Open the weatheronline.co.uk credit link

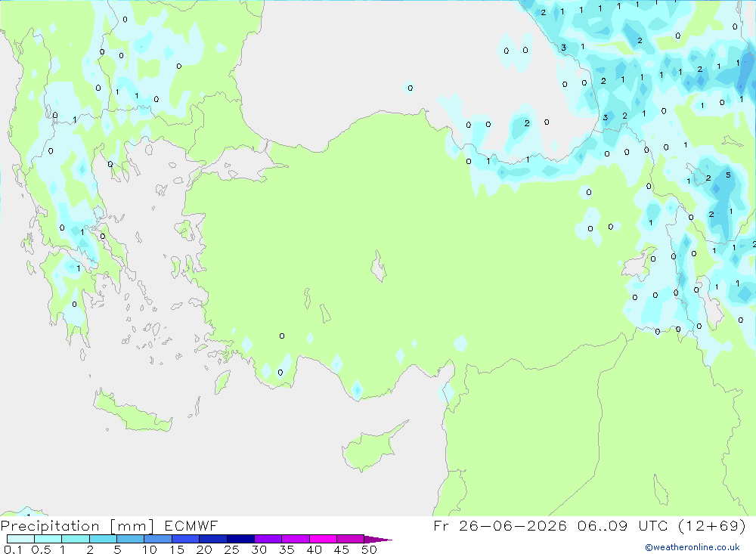point(692,547)
